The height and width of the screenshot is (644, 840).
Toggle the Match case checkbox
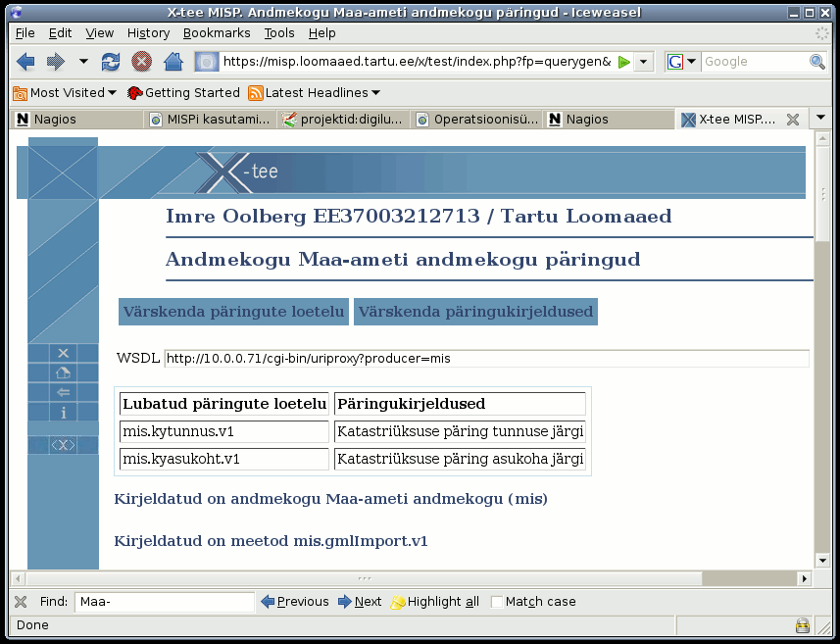click(497, 602)
